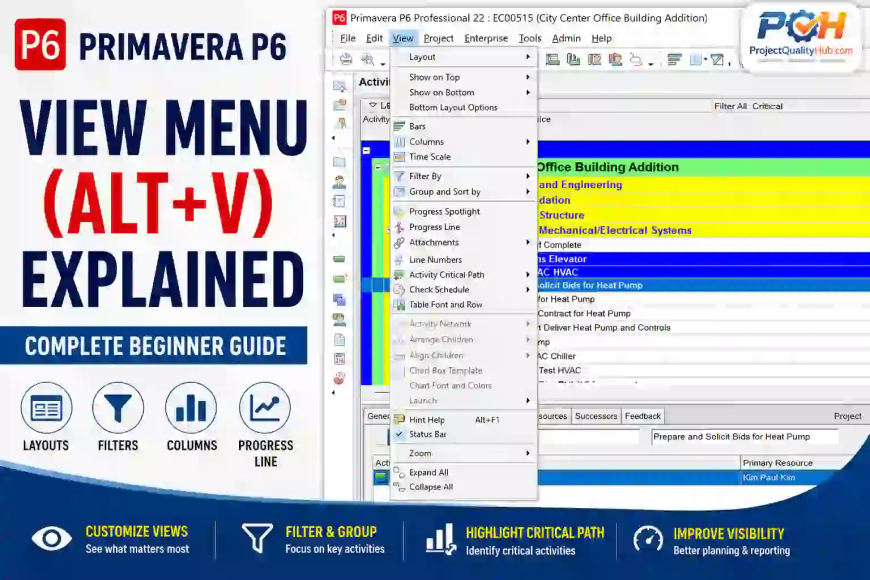This screenshot has height=580, width=870.
Task: Open Tracking chart icon in left sidebar
Action: pos(340,221)
